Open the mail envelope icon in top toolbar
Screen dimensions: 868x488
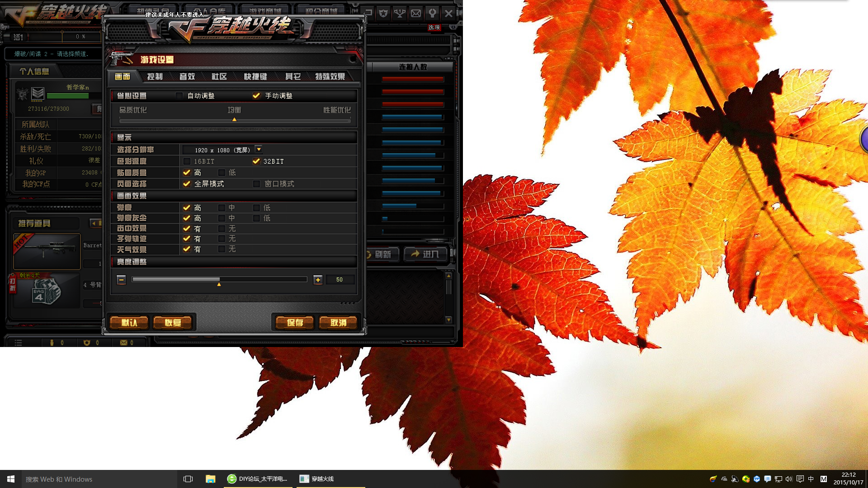[416, 13]
